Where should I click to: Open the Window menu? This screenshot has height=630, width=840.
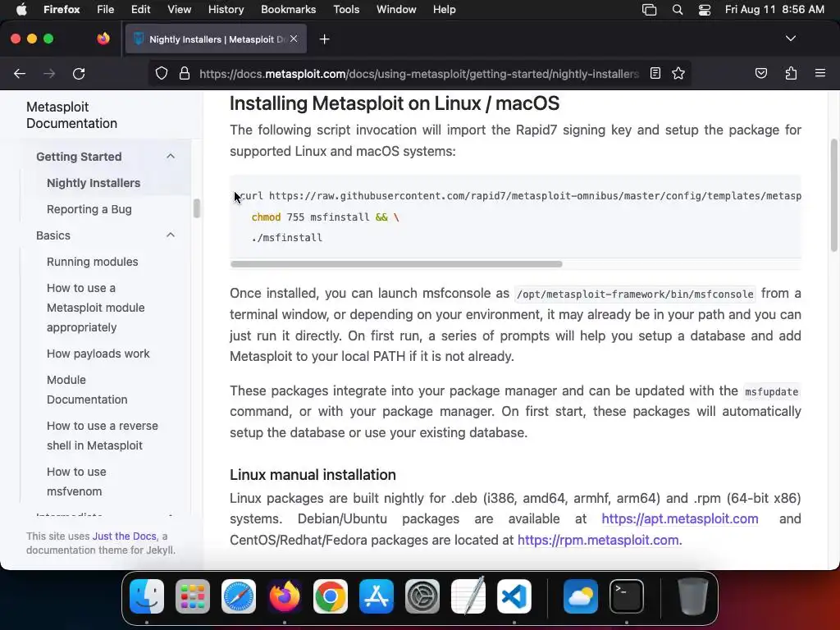396,9
